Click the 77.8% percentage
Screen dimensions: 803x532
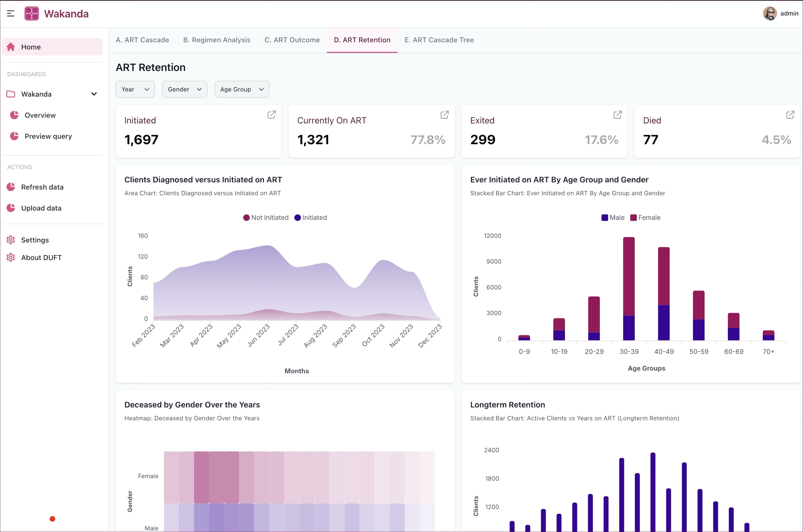[428, 140]
